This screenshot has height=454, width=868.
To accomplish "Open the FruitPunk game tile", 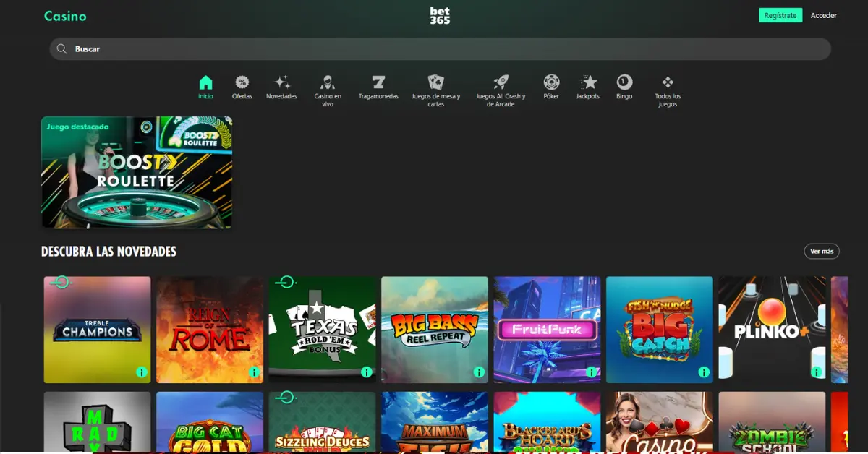I will pos(548,330).
